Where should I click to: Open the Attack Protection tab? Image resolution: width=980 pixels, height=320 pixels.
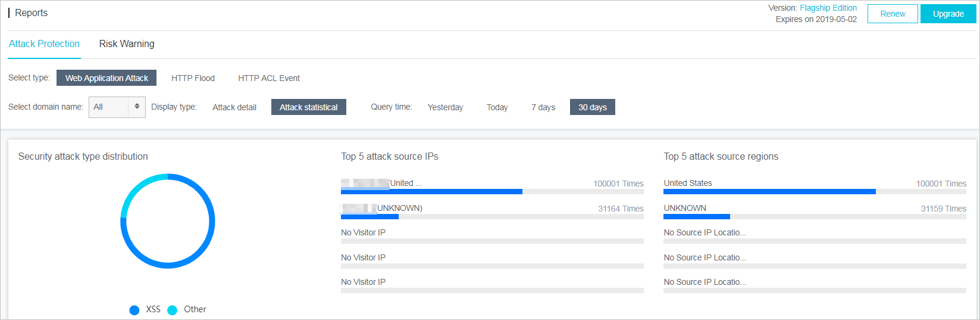[x=44, y=44]
